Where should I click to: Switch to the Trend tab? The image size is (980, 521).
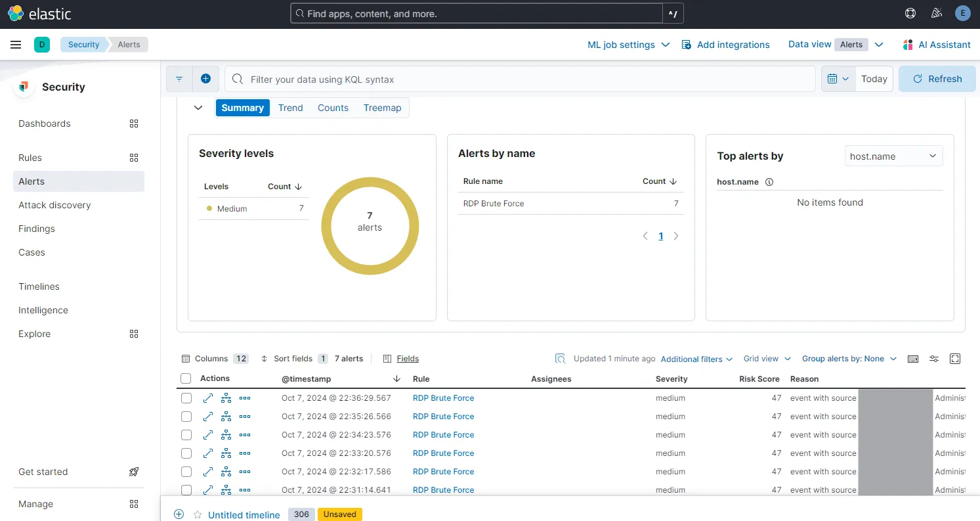[x=290, y=107]
